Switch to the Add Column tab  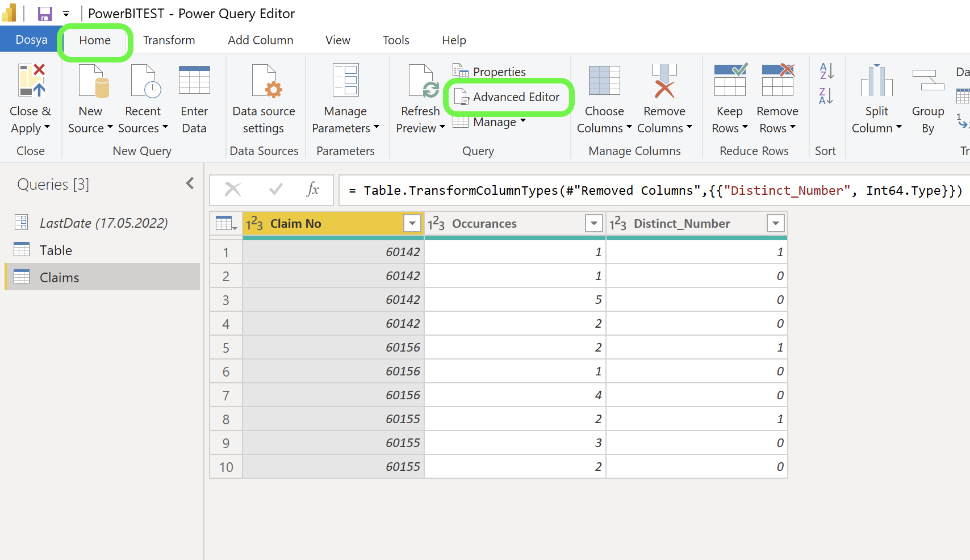[x=261, y=40]
